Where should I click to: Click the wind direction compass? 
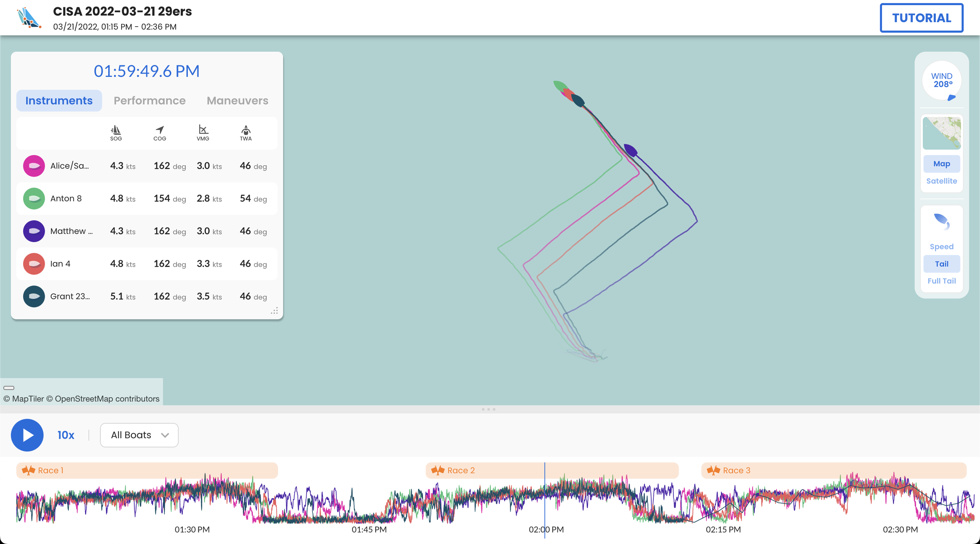pyautogui.click(x=942, y=81)
